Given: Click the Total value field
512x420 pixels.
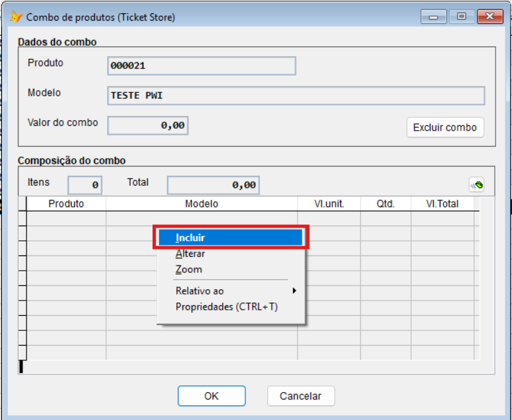Looking at the screenshot, I should click(x=213, y=185).
